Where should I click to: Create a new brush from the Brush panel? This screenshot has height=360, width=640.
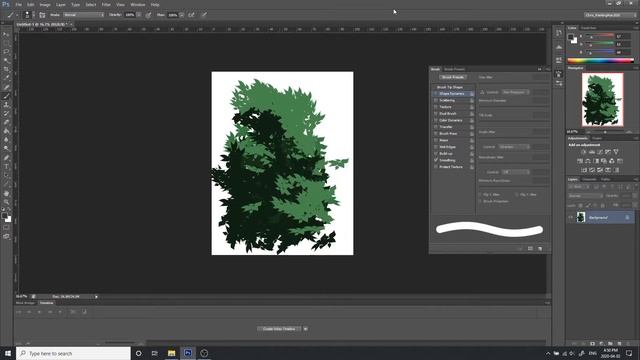click(540, 248)
